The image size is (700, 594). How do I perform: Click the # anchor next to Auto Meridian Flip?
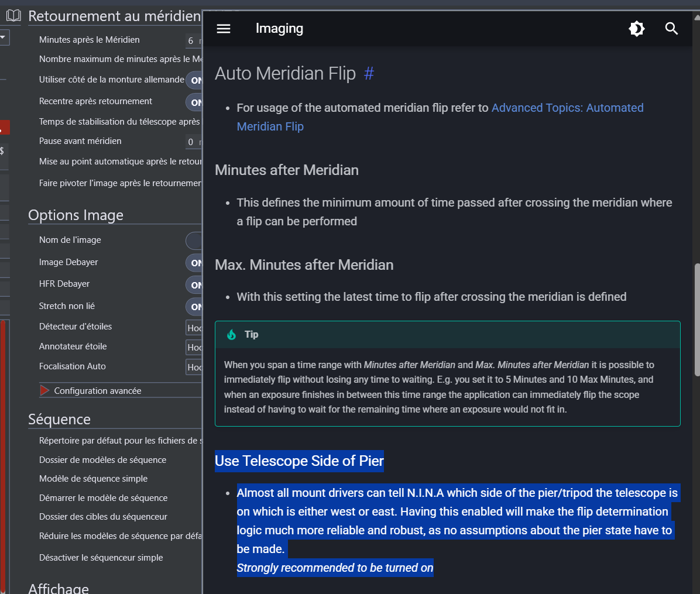369,74
